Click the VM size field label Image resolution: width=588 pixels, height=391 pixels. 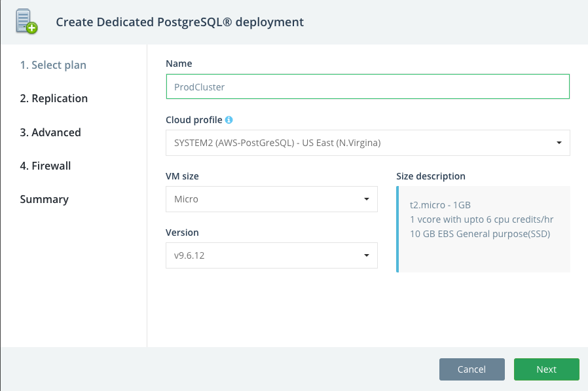click(x=182, y=176)
